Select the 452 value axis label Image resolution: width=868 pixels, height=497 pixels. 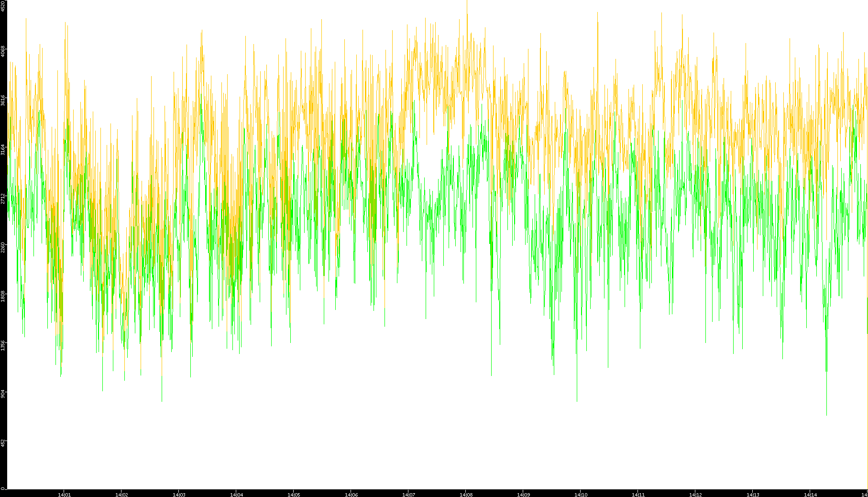click(x=3, y=443)
